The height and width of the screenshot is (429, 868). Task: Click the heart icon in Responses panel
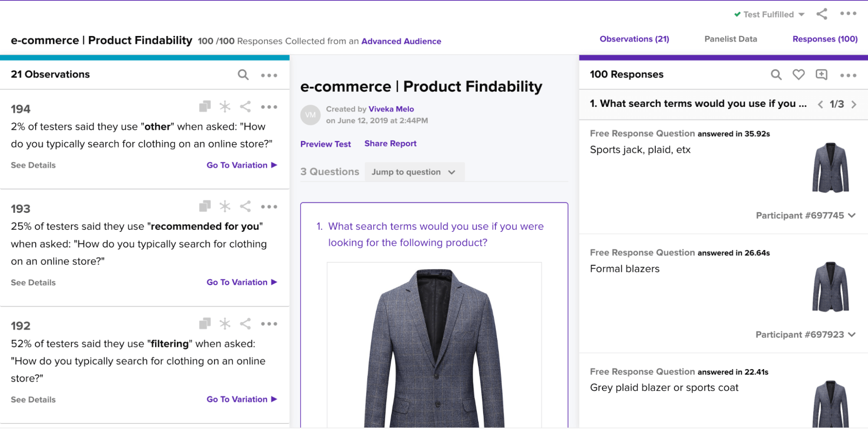click(x=799, y=75)
